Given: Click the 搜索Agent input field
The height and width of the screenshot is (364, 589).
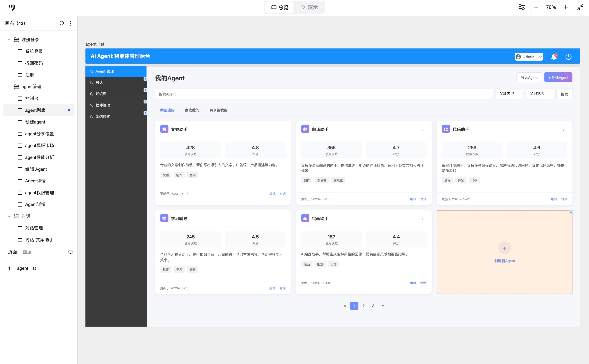Looking at the screenshot, I should pos(324,94).
